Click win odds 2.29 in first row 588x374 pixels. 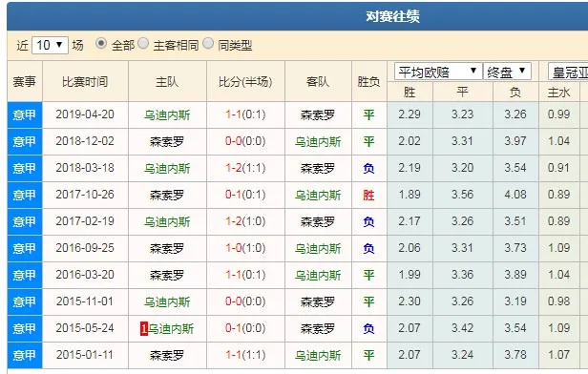409,114
